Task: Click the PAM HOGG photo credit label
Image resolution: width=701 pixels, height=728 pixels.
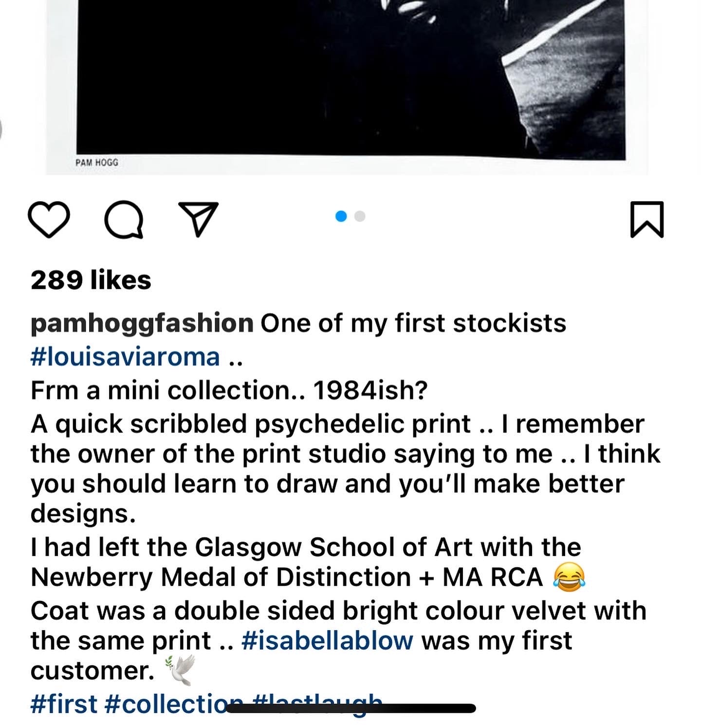Action: (x=97, y=163)
